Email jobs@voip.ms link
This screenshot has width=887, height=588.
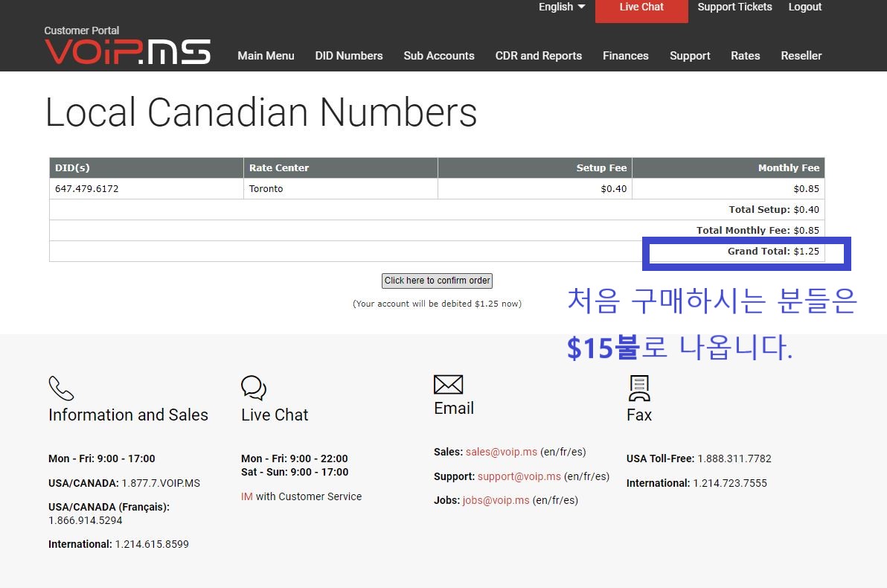(496, 500)
